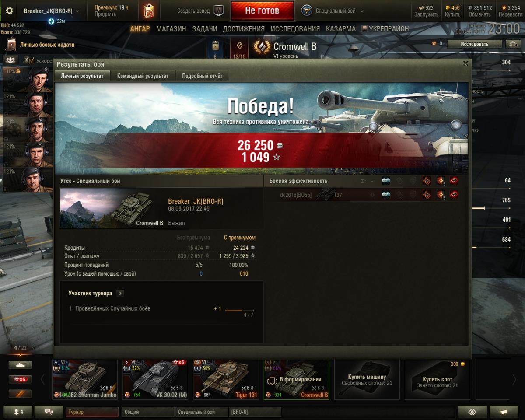Click the vehicle comparison scales icon
This screenshot has height=420, width=525.
(512, 44)
